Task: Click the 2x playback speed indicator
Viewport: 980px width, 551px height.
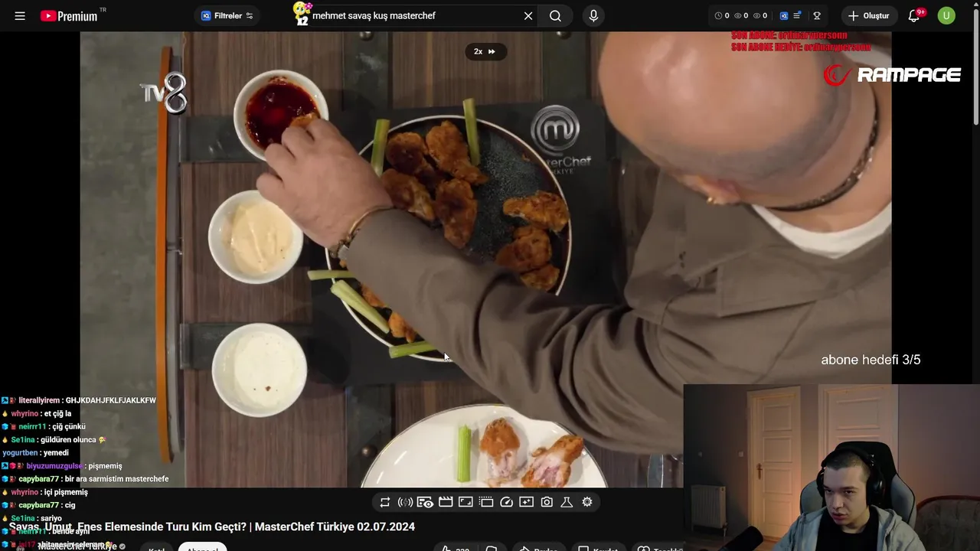Action: coord(485,51)
